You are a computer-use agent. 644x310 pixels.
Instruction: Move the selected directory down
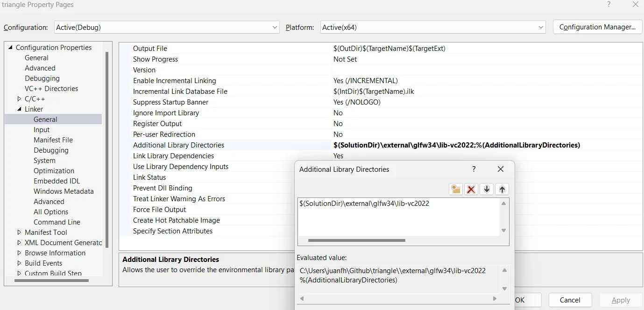486,189
